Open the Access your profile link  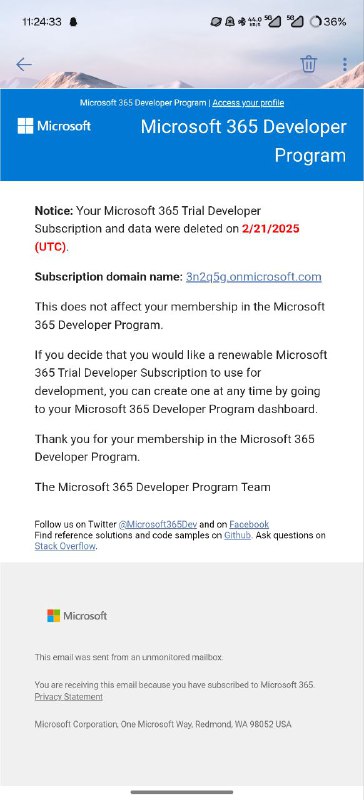(248, 103)
